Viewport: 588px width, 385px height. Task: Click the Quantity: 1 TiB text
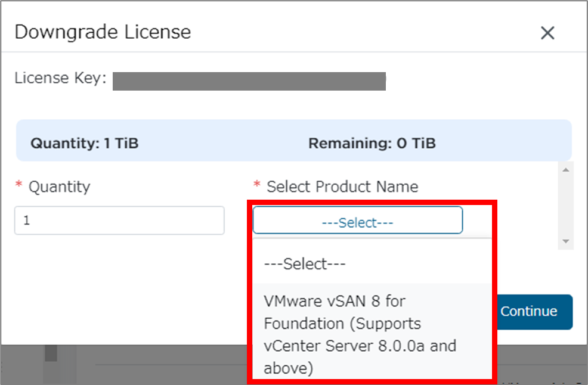(x=85, y=143)
